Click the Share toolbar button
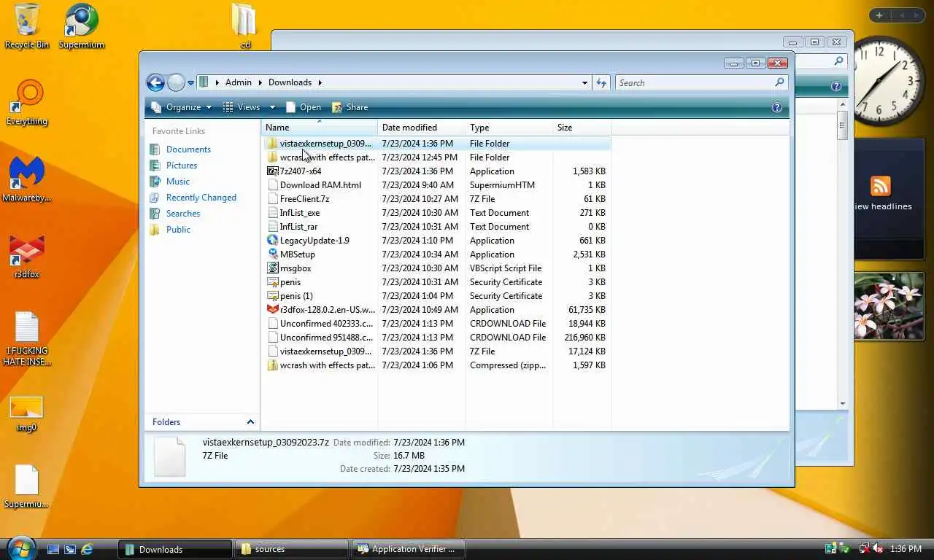 pos(350,107)
